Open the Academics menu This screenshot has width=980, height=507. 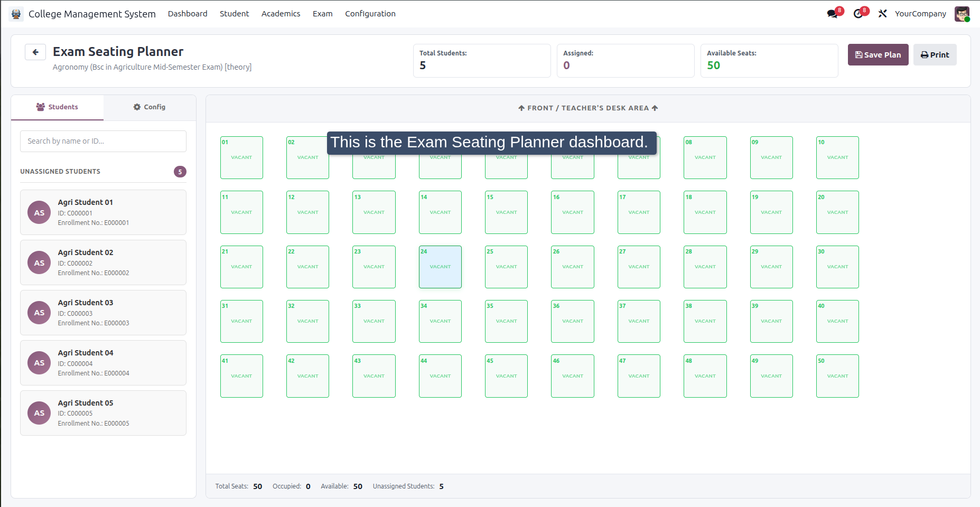(x=281, y=14)
